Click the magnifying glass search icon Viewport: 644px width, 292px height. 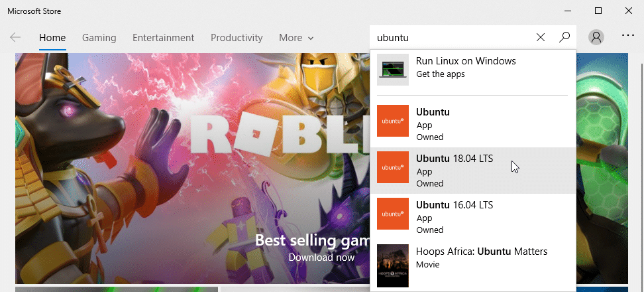pos(564,37)
